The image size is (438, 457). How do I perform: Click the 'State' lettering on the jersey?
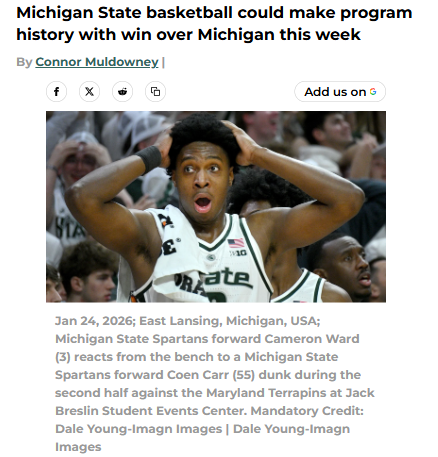pos(226,280)
